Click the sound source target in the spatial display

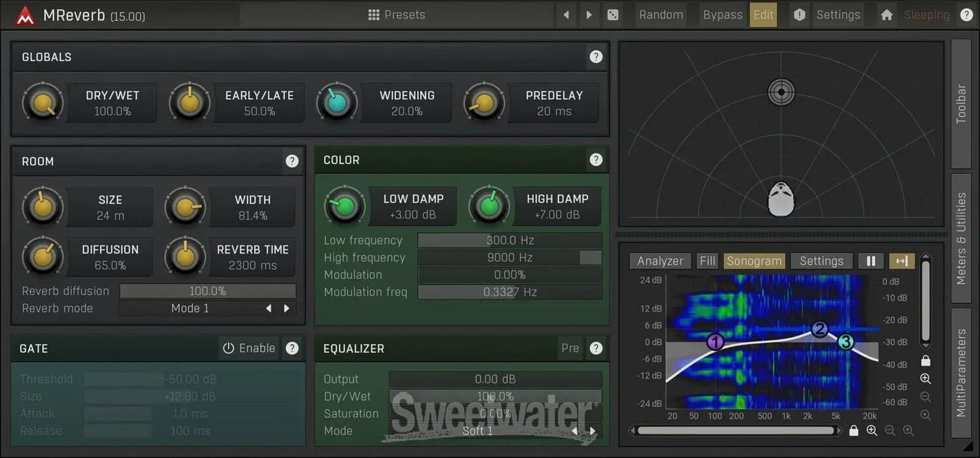click(x=781, y=91)
